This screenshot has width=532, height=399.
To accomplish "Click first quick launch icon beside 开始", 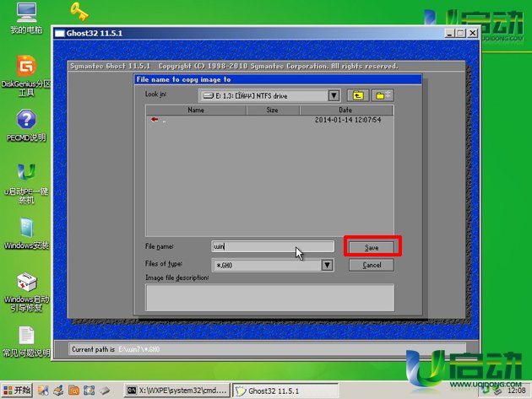I will click(43, 391).
